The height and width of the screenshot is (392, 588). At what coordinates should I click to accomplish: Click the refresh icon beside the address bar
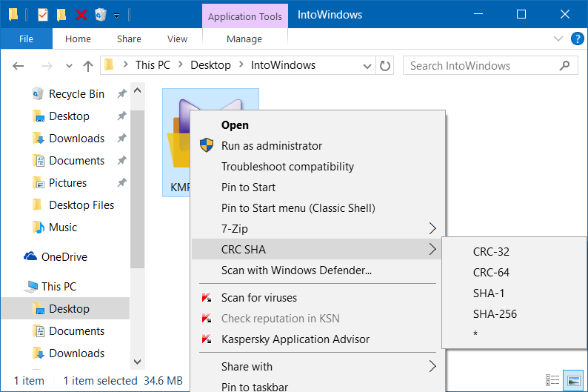coord(385,66)
